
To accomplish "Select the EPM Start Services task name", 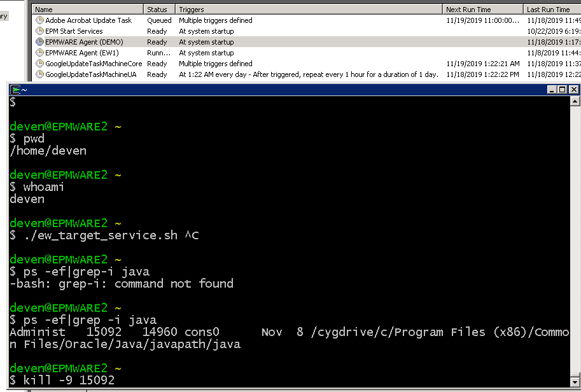I will click(x=74, y=31).
